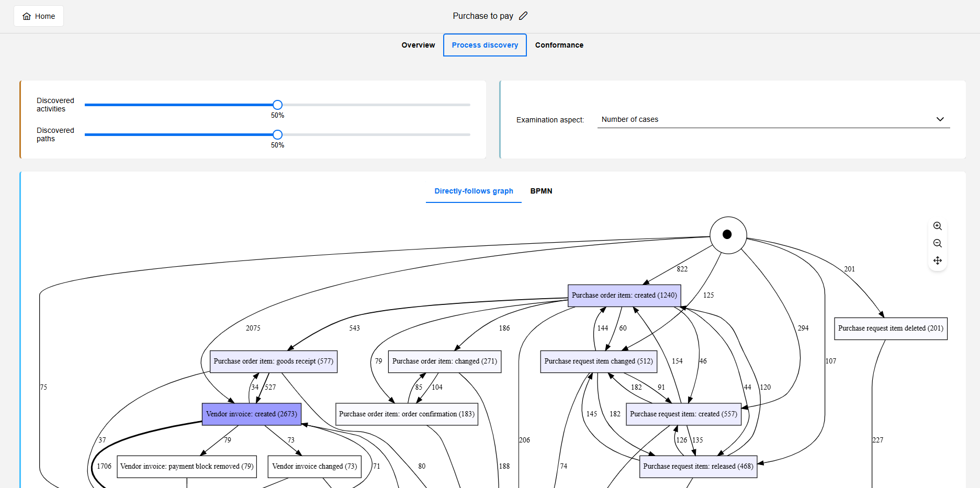
Task: Select the Directly-follows graph view
Action: click(473, 191)
